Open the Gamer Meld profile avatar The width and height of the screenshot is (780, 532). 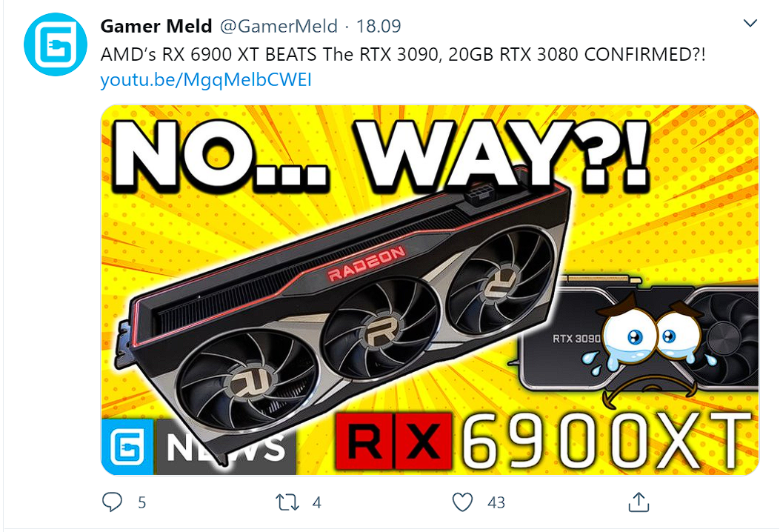click(56, 44)
